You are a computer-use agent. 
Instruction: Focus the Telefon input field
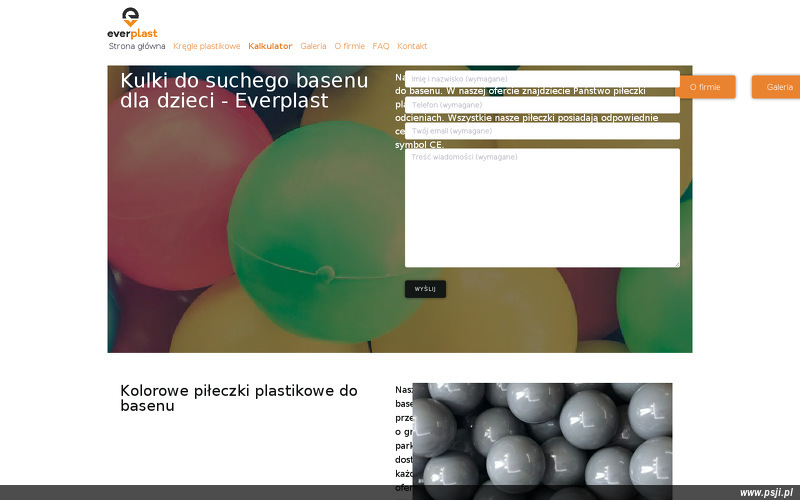click(x=542, y=105)
